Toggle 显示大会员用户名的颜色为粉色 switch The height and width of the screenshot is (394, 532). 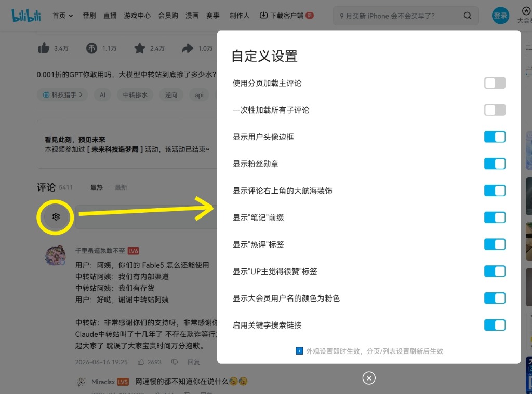(x=495, y=298)
